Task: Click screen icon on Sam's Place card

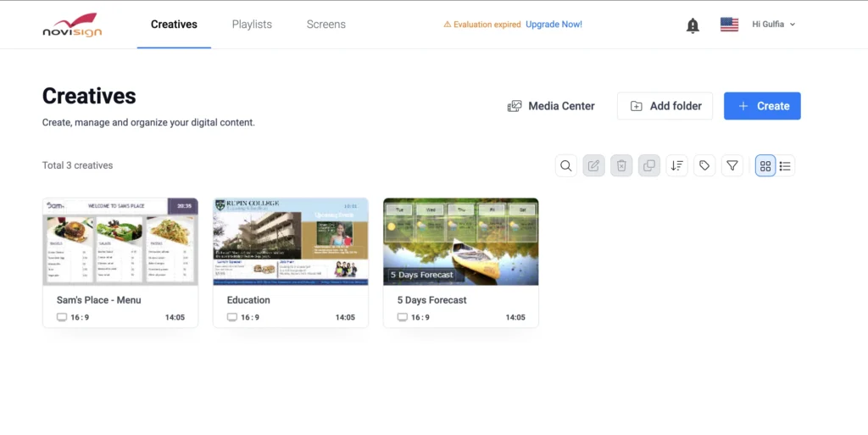Action: click(x=61, y=317)
